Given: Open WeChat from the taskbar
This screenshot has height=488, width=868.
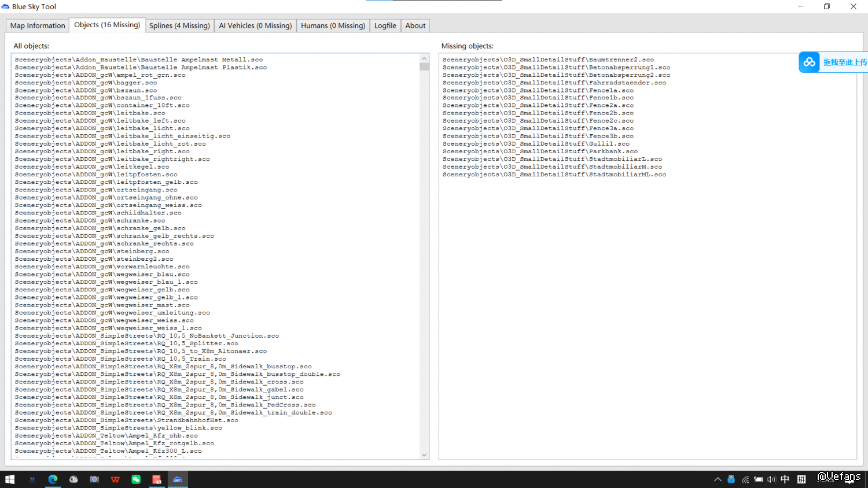Looking at the screenshot, I should tap(136, 479).
